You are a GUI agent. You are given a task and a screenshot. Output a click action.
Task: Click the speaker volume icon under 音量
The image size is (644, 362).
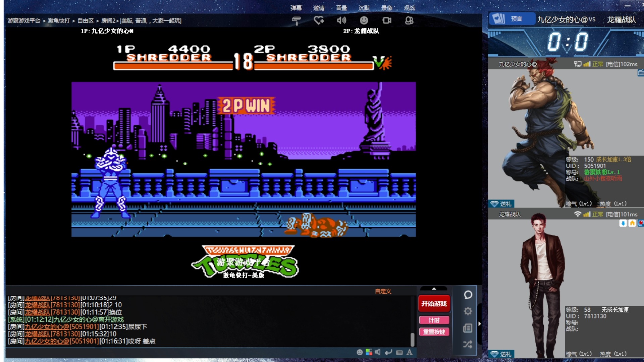click(341, 20)
